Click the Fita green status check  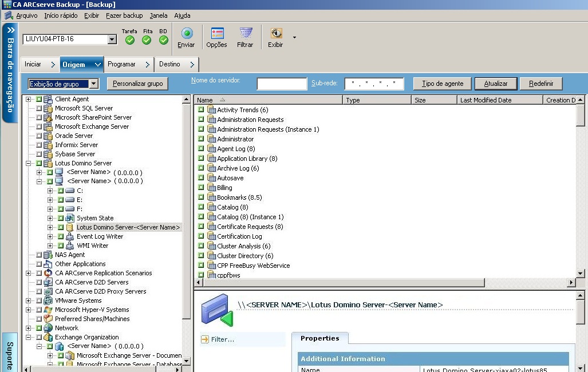pyautogui.click(x=147, y=40)
